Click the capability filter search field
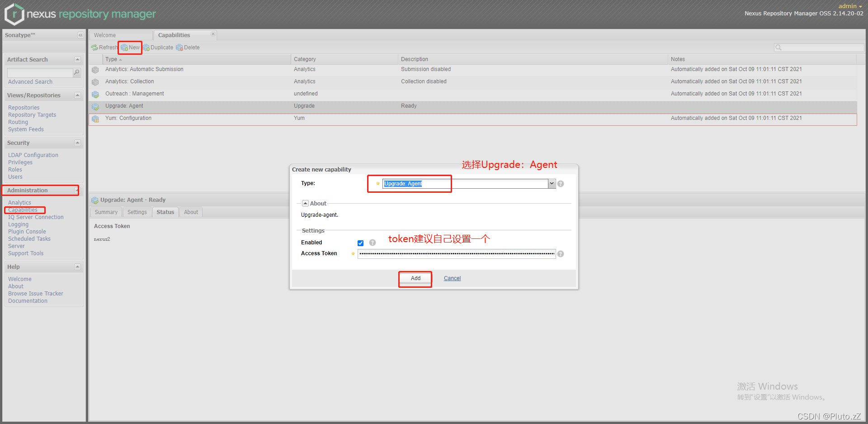The image size is (868, 424). tap(819, 48)
